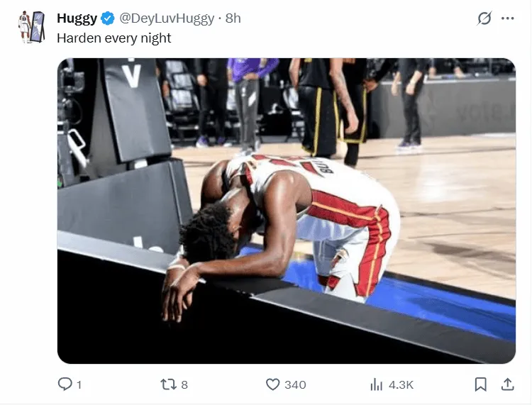Visit the @DeyLuvHuggy handle link
This screenshot has width=532, height=405.
(x=167, y=18)
